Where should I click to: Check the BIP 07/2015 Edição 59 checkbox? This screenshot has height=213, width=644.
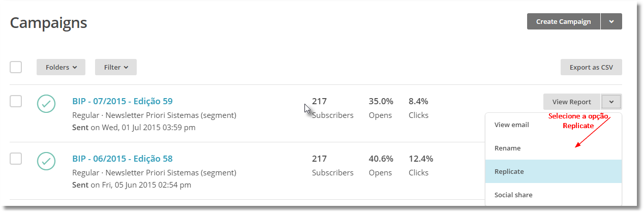[x=16, y=101]
